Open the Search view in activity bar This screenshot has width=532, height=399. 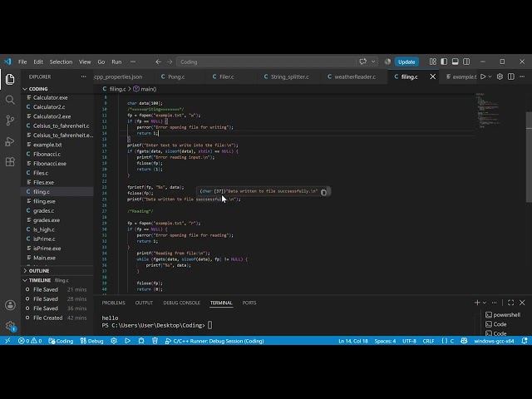click(10, 100)
